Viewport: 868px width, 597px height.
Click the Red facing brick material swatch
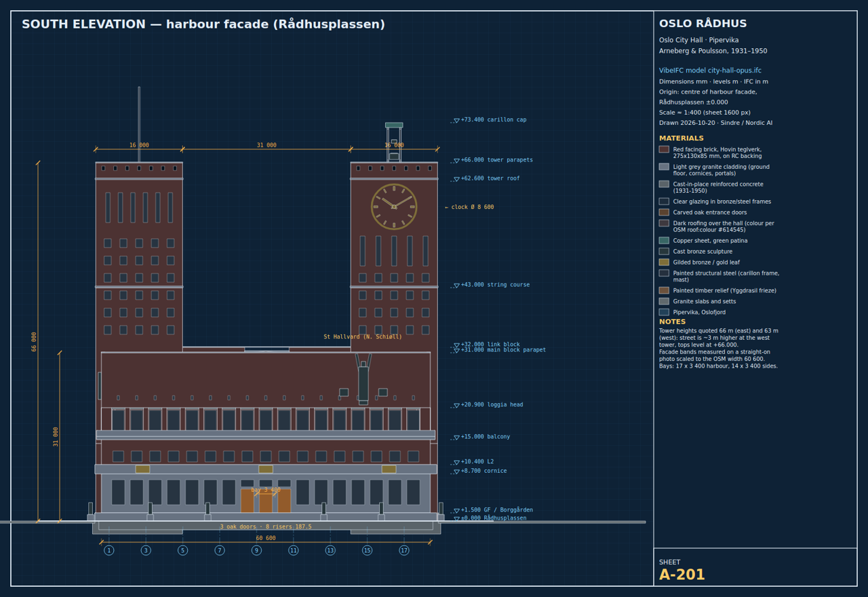tap(664, 149)
